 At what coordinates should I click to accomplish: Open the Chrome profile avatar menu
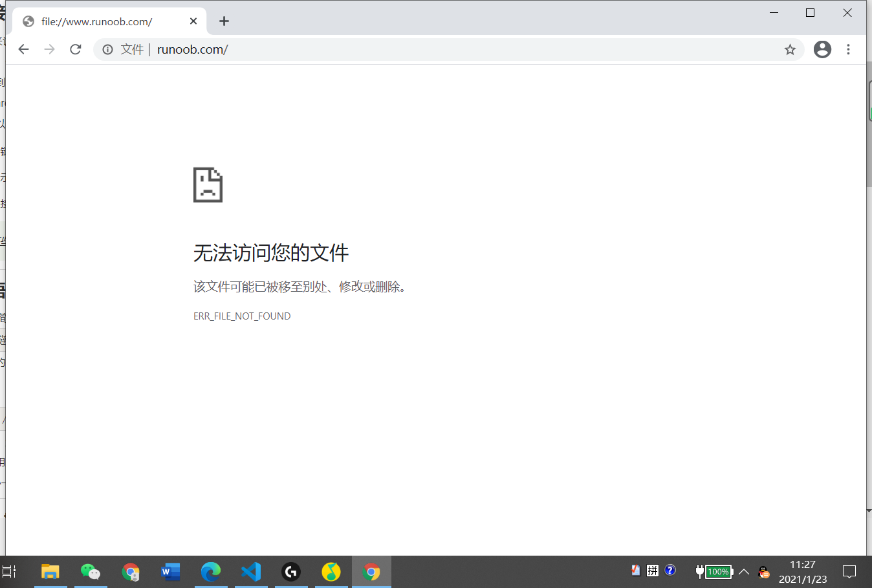coord(822,49)
